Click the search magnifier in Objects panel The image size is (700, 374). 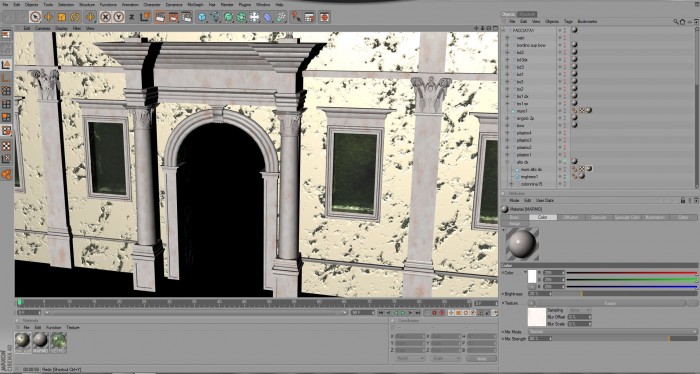pos(675,21)
